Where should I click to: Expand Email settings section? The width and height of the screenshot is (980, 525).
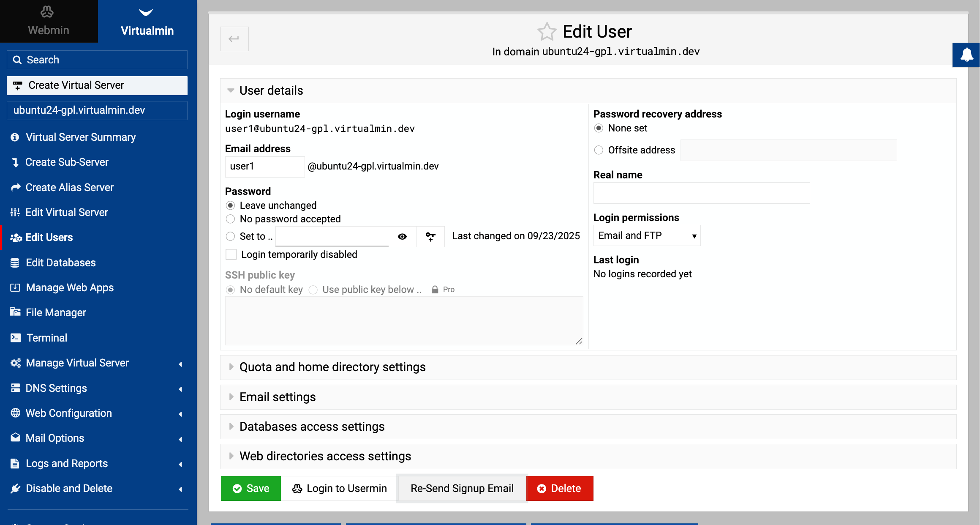[278, 397]
